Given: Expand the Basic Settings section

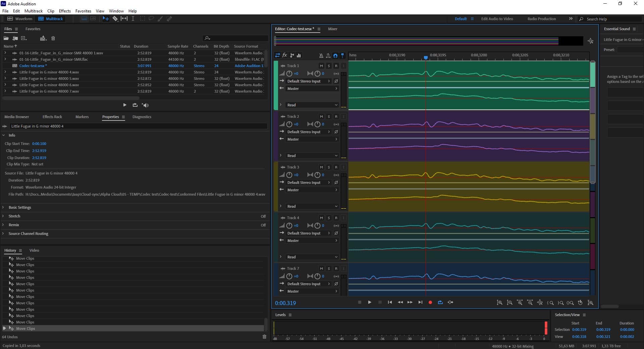Looking at the screenshot, I should (3, 207).
